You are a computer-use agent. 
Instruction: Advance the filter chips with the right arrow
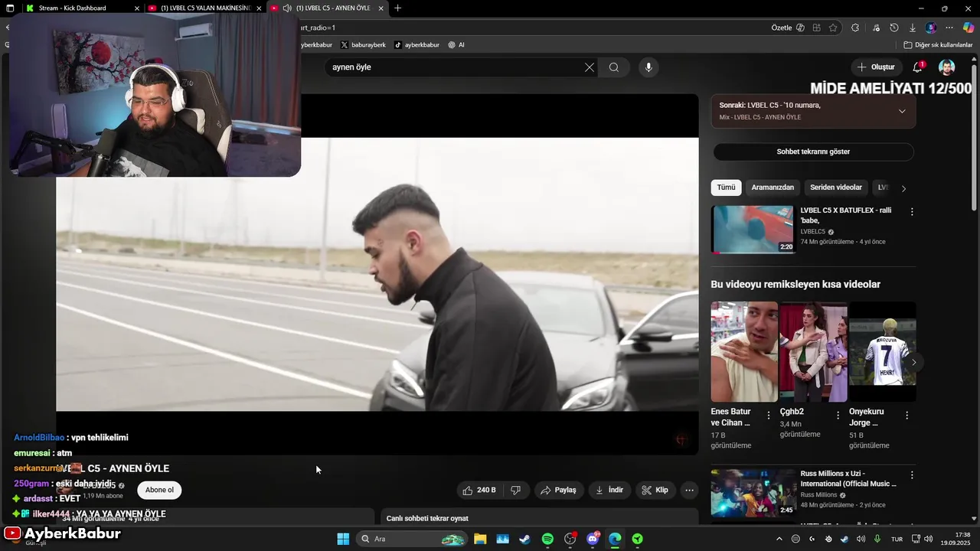[903, 188]
